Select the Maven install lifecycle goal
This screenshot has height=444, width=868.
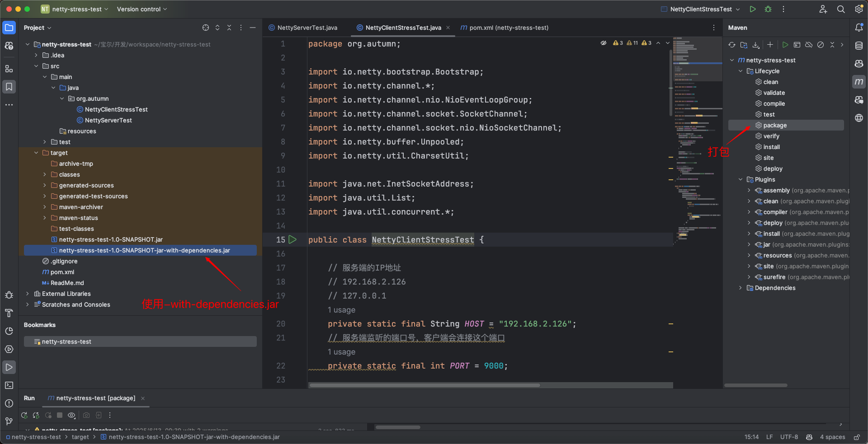(772, 147)
